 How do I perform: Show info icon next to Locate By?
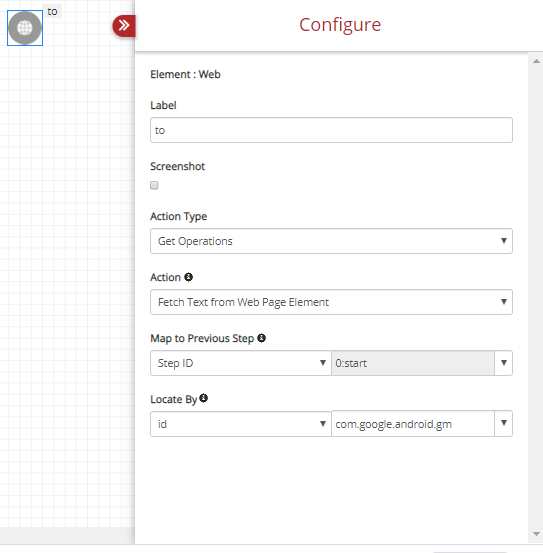(x=203, y=398)
